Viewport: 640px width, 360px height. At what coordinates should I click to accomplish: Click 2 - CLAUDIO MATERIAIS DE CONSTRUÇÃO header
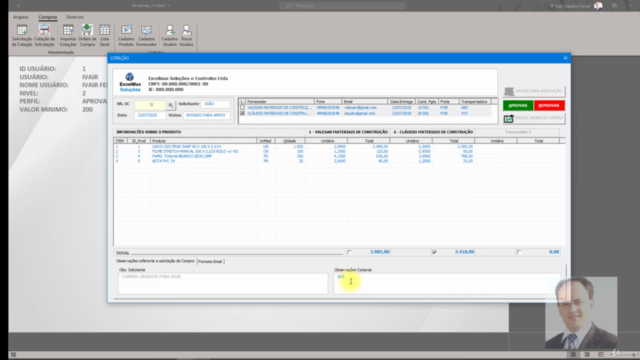coord(433,132)
